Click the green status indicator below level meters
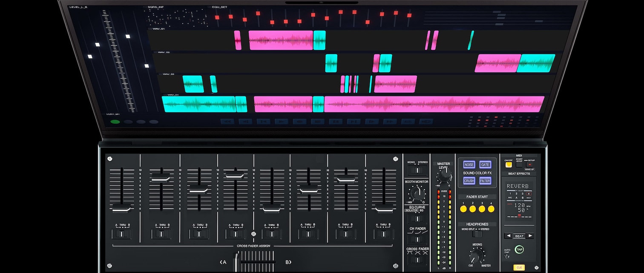 click(x=115, y=122)
